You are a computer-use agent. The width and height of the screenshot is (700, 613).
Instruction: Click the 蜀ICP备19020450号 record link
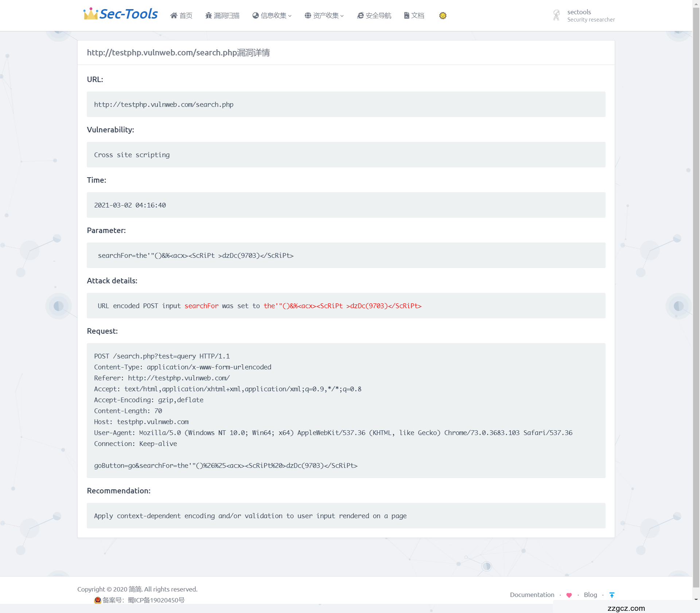tap(156, 600)
